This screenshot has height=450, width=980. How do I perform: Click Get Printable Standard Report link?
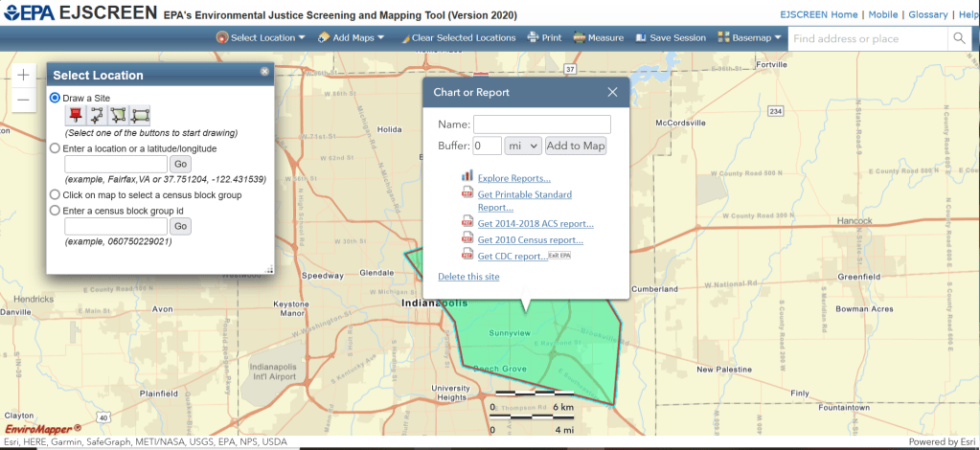pyautogui.click(x=524, y=201)
